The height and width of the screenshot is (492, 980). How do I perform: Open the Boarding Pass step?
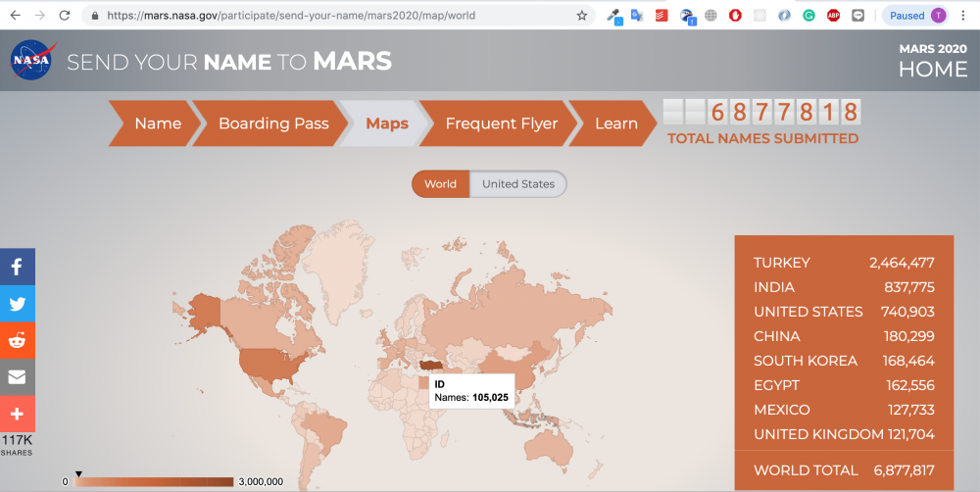point(272,123)
